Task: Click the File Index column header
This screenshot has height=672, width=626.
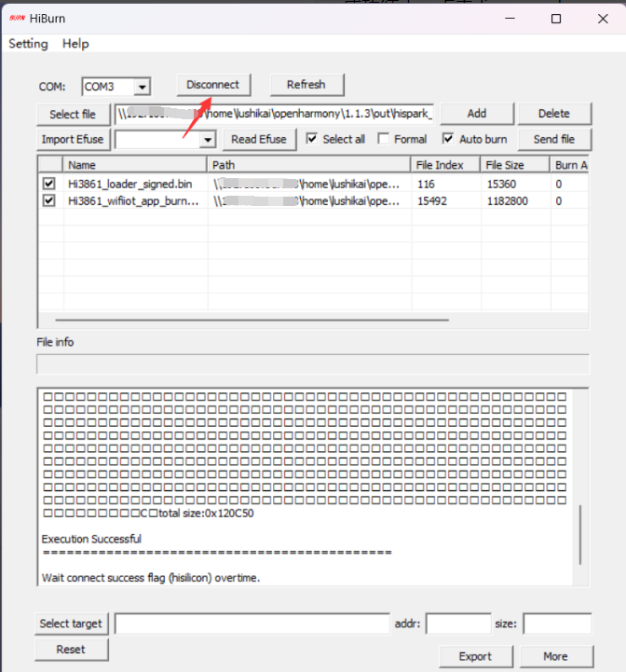Action: coord(445,165)
